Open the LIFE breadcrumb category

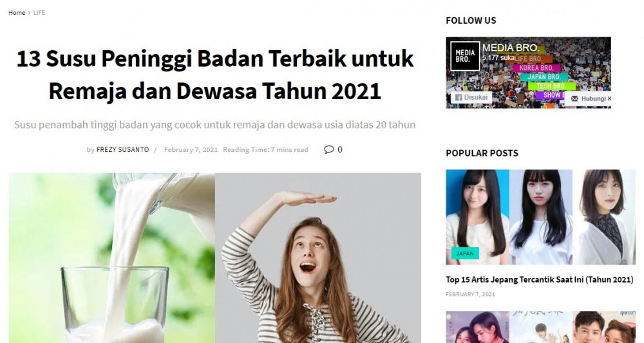[x=39, y=13]
